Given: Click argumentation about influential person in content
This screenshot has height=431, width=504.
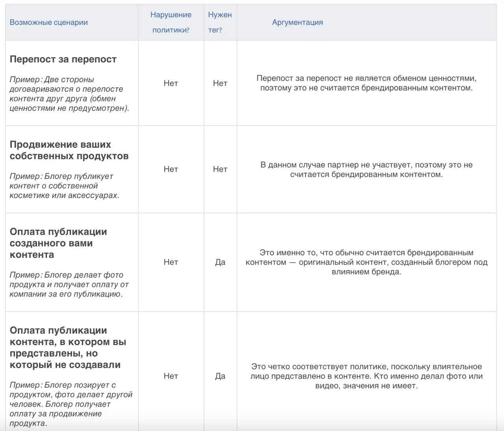Looking at the screenshot, I should tap(367, 376).
